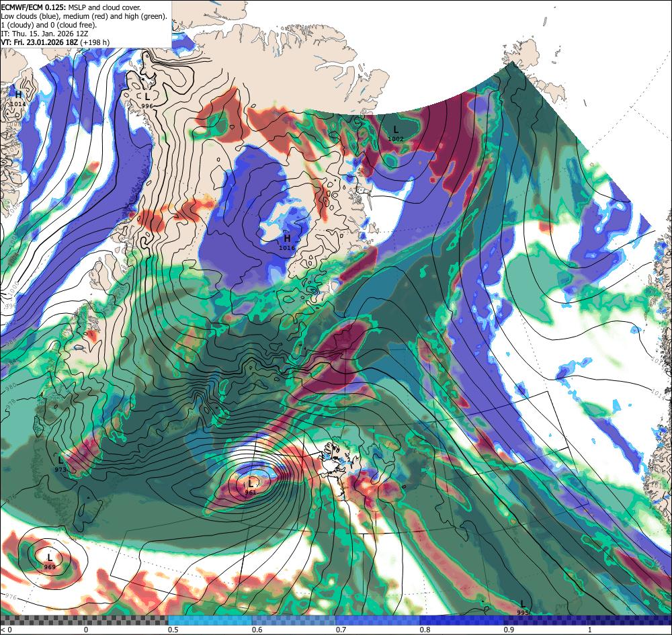Click the darkest navy swatch beyond 0.9
The image size is (672, 635).
[588, 620]
